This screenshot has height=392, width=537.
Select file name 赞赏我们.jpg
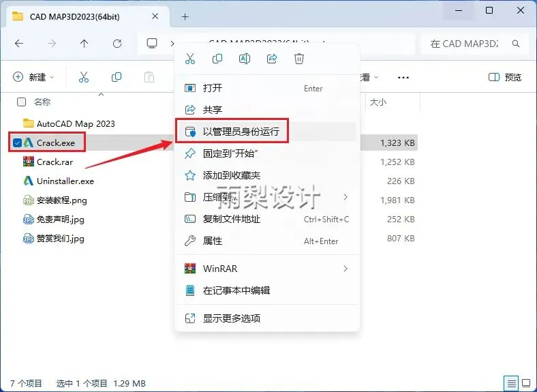click(x=60, y=239)
